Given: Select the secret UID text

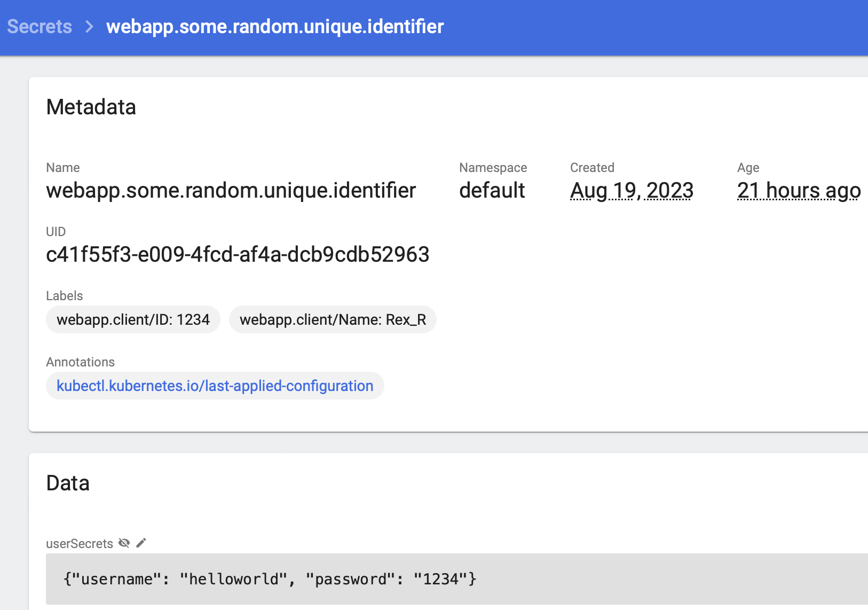Looking at the screenshot, I should 238,254.
